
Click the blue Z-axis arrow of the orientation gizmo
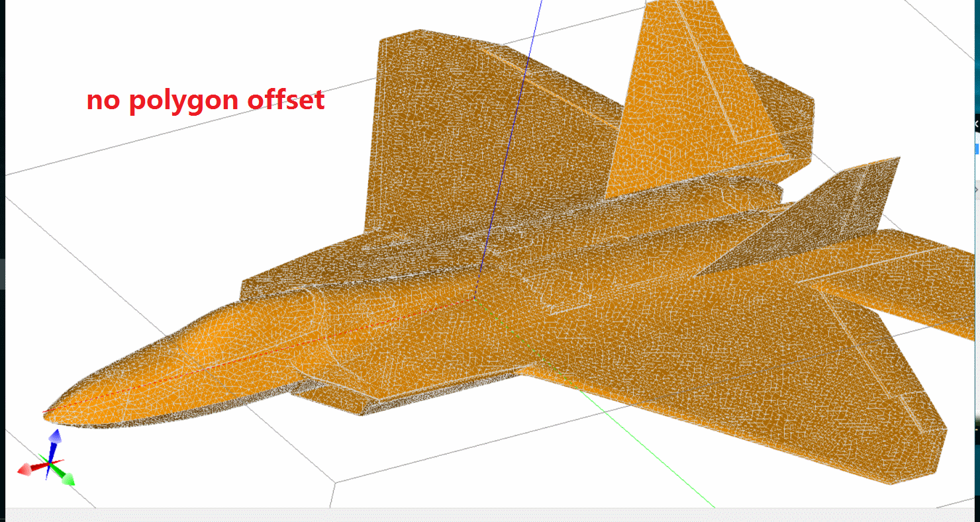[x=55, y=438]
